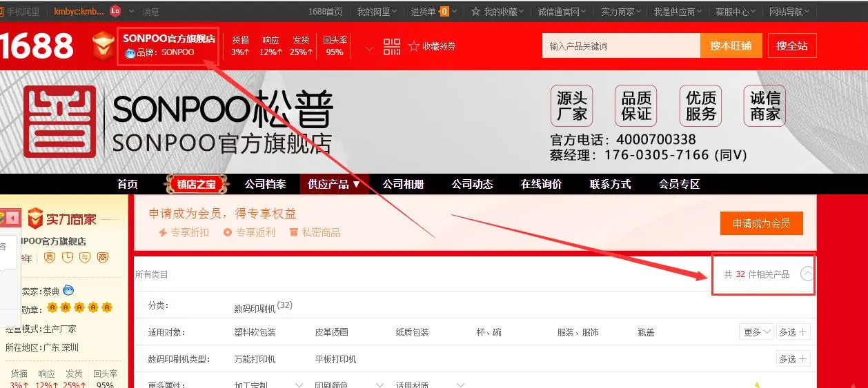Expand 更多 options for 适用对象

(756, 332)
